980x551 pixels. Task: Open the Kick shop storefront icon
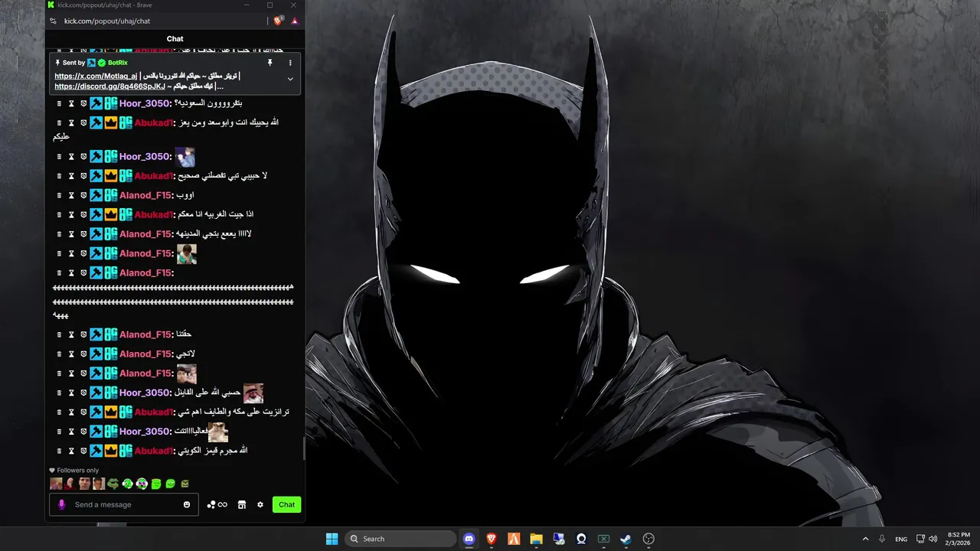click(x=242, y=504)
